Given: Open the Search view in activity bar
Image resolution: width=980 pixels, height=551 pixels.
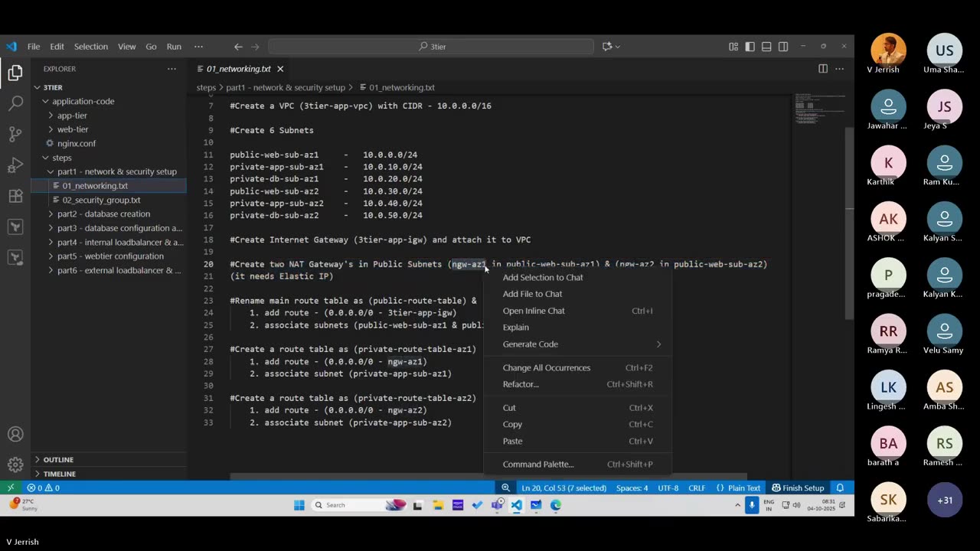Looking at the screenshot, I should pos(15,104).
